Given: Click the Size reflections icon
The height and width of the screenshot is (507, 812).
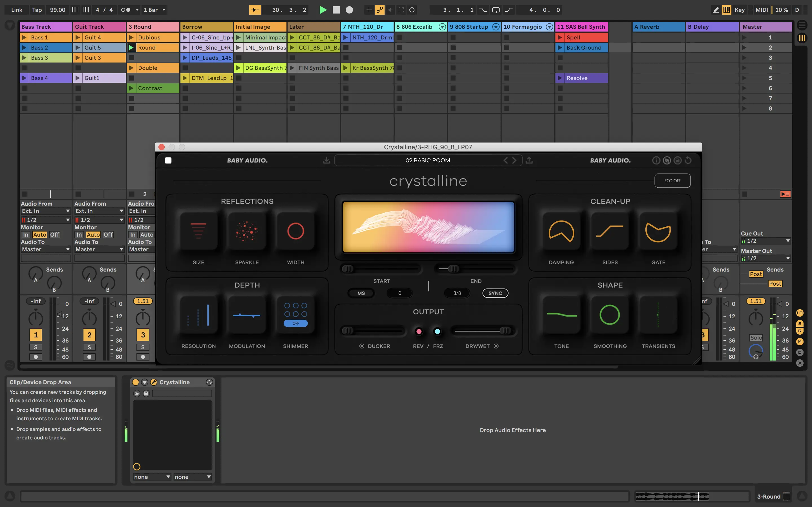Looking at the screenshot, I should [198, 231].
